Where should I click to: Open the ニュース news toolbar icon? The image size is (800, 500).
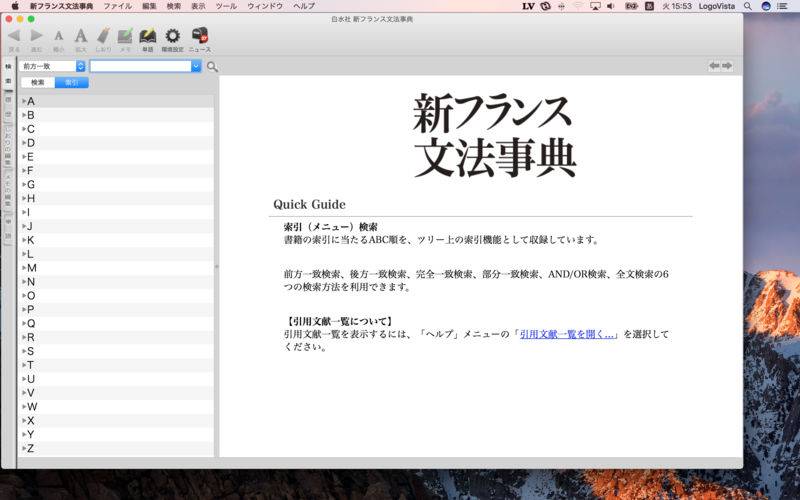click(200, 37)
